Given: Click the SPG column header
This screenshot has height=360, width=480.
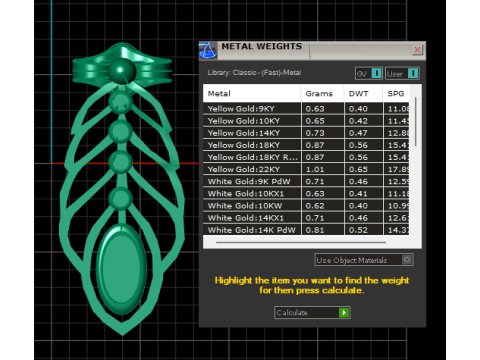Looking at the screenshot, I should tap(396, 93).
